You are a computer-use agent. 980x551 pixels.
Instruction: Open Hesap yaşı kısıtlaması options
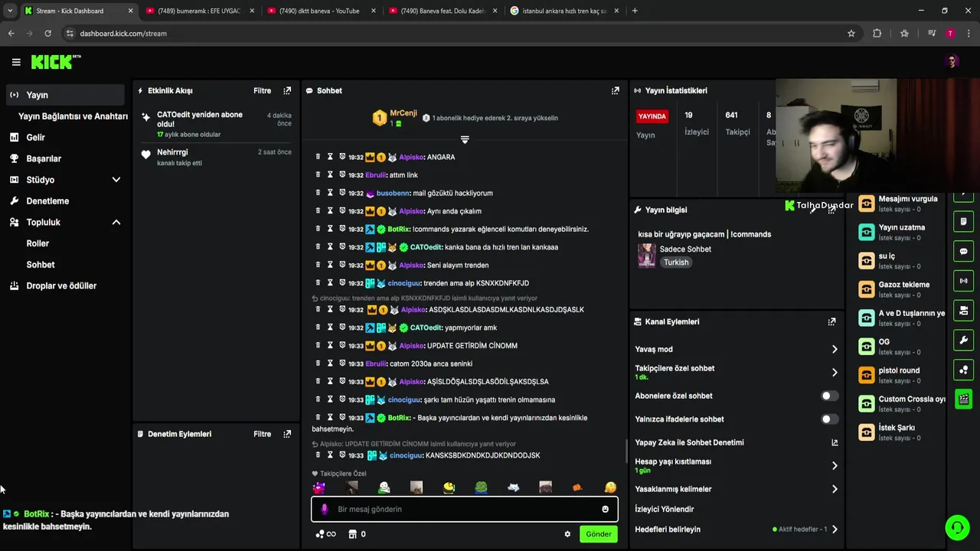pyautogui.click(x=835, y=465)
